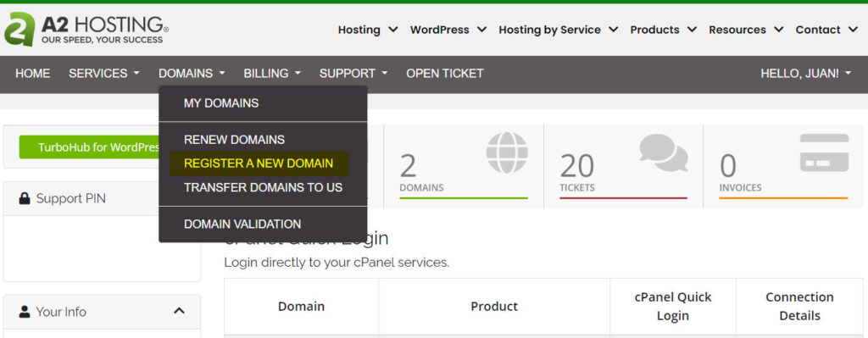Screen dimensions: 868x338
Task: Click the chat bubbles icon in Tickets tile
Action: point(663,152)
